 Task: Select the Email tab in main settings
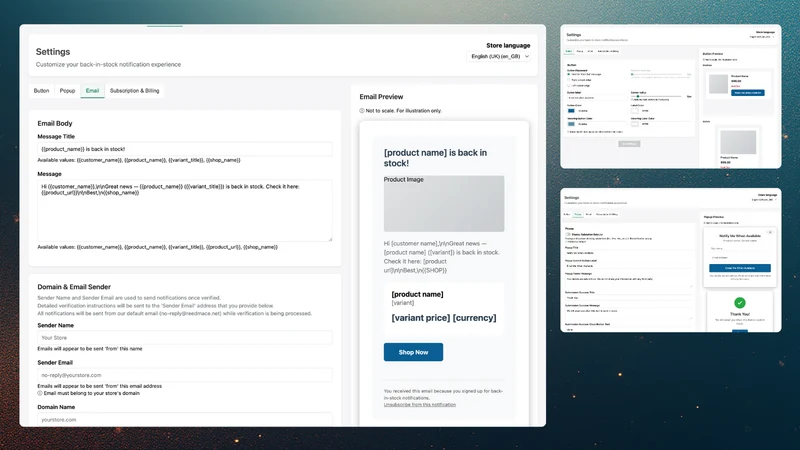pos(92,91)
